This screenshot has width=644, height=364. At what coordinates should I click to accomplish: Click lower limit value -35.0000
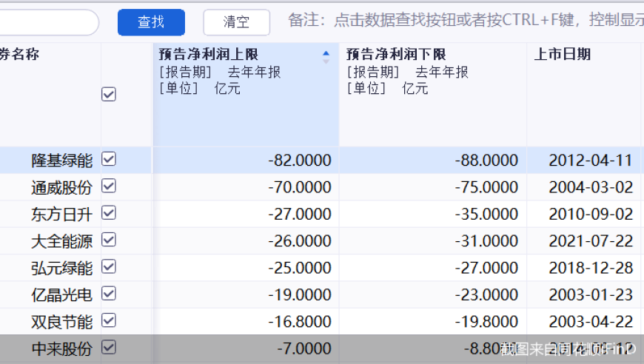point(486,215)
